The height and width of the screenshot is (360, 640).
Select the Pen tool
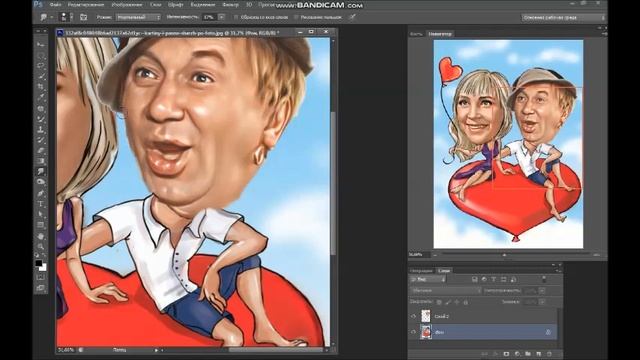(41, 193)
